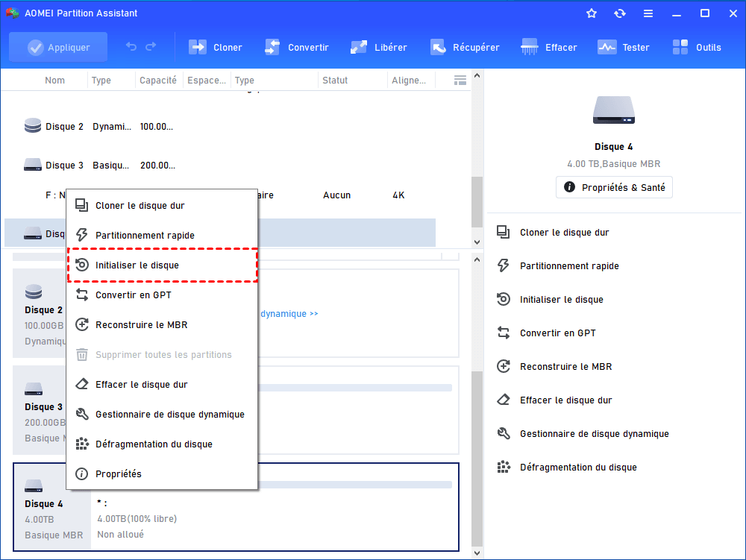Click the favorites star icon
Viewport: 746px width, 560px height.
(592, 13)
